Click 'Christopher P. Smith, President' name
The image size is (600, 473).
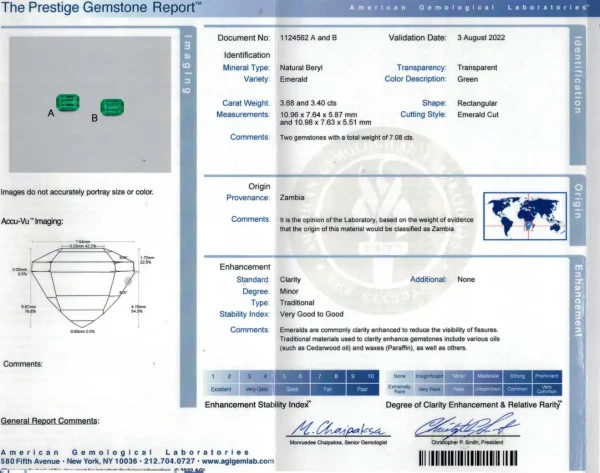pos(467,442)
